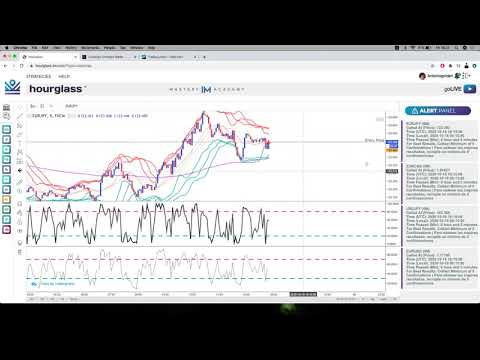480x360 pixels.
Task: Click the back arrow tool in chart toolbar
Action: [20, 170]
